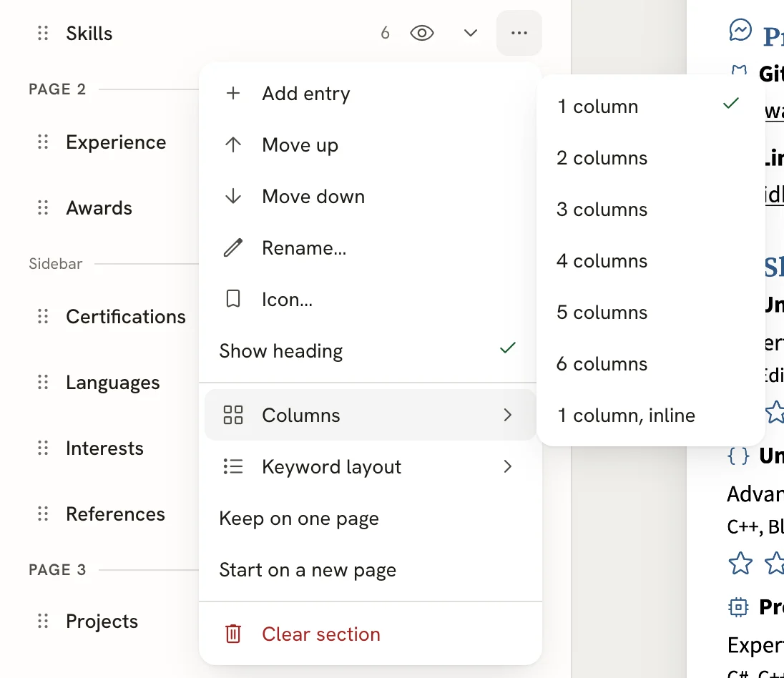The width and height of the screenshot is (784, 678).
Task: Open the Skills section three-dots menu
Action: [519, 33]
